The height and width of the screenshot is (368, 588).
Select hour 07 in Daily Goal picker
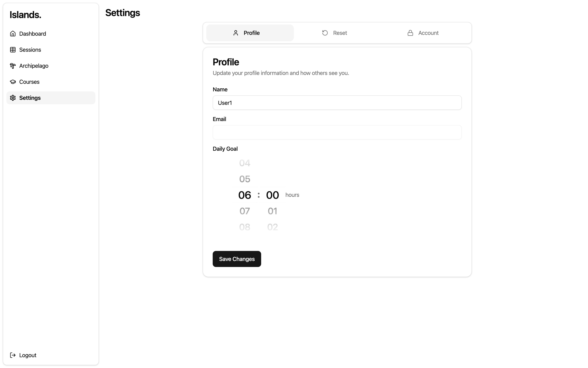click(244, 211)
